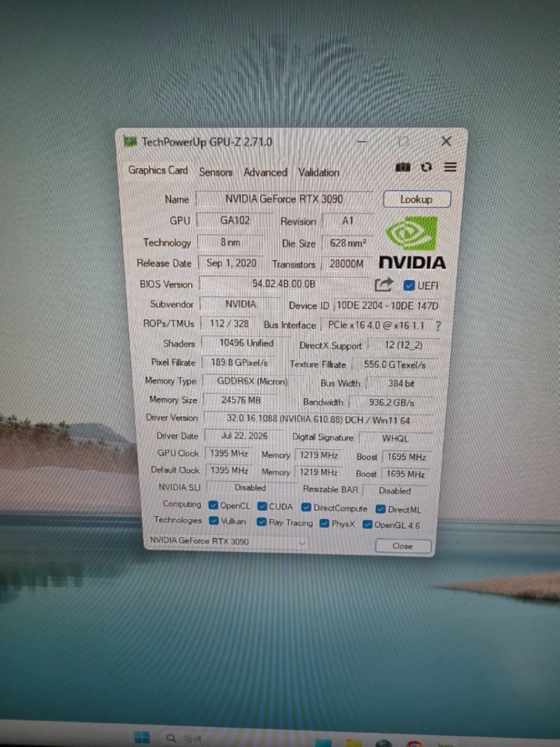Toggle the PhysX checkbox

tap(324, 524)
